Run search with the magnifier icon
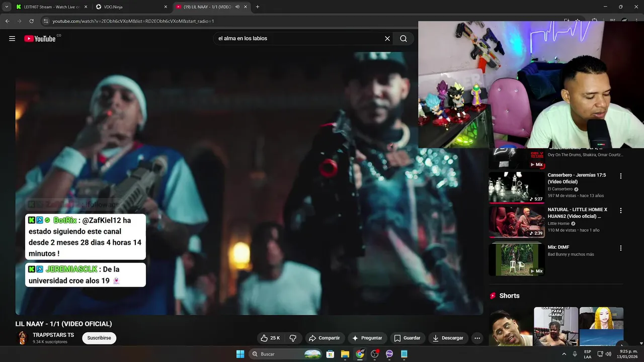Image resolution: width=644 pixels, height=362 pixels. click(404, 39)
